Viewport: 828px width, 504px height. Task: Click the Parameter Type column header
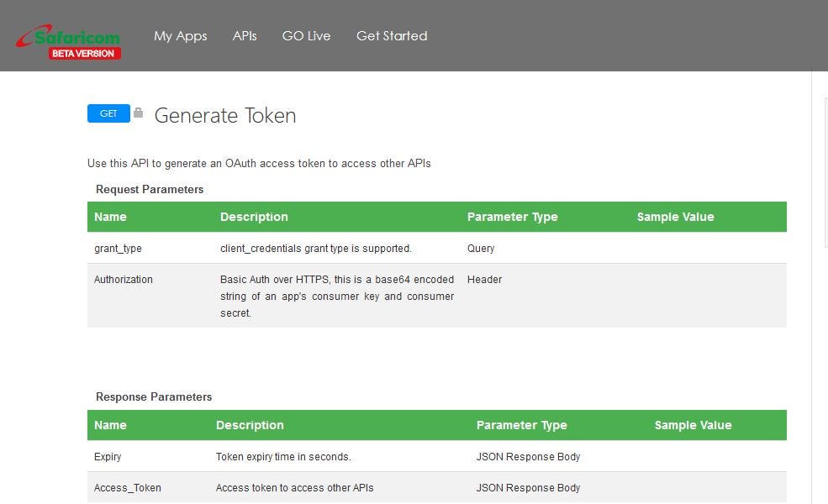coord(513,216)
